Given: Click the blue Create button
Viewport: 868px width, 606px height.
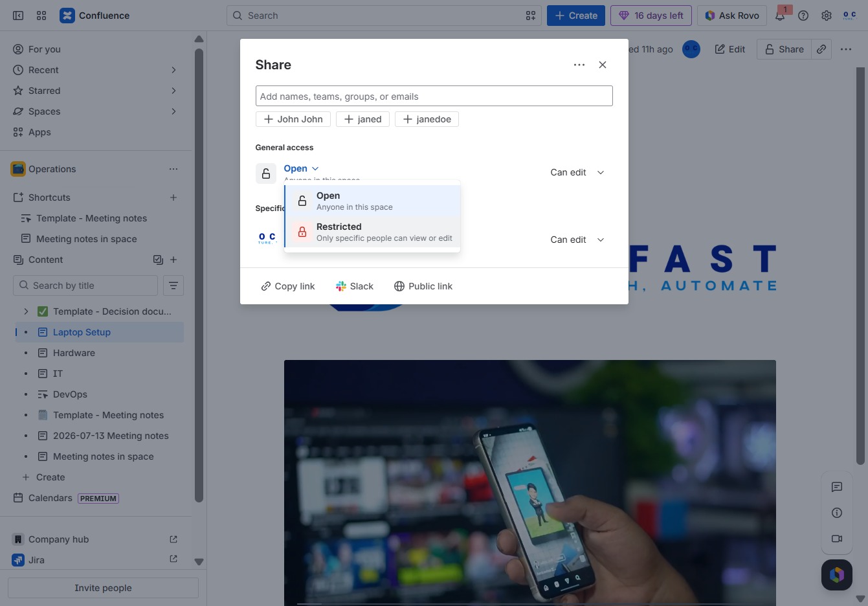Looking at the screenshot, I should point(576,16).
